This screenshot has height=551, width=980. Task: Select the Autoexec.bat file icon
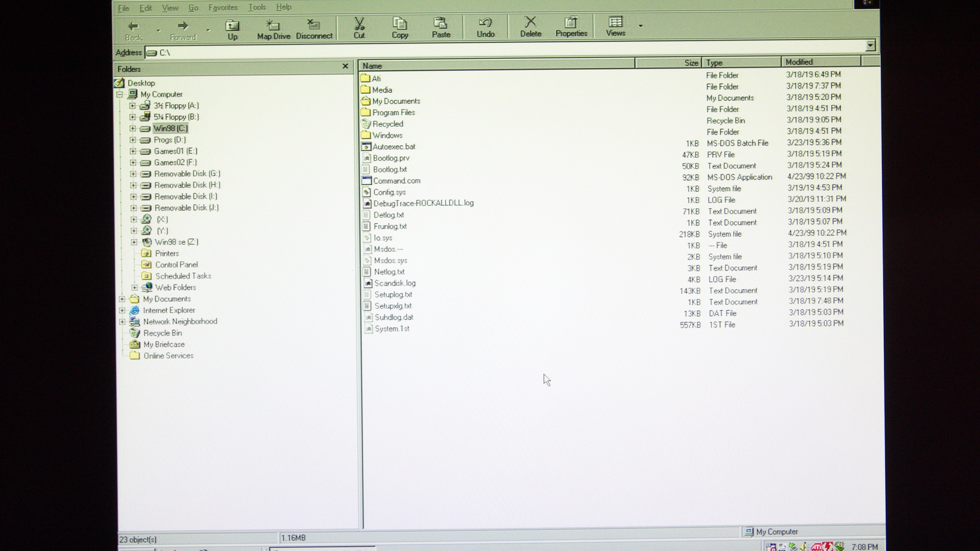pyautogui.click(x=366, y=146)
